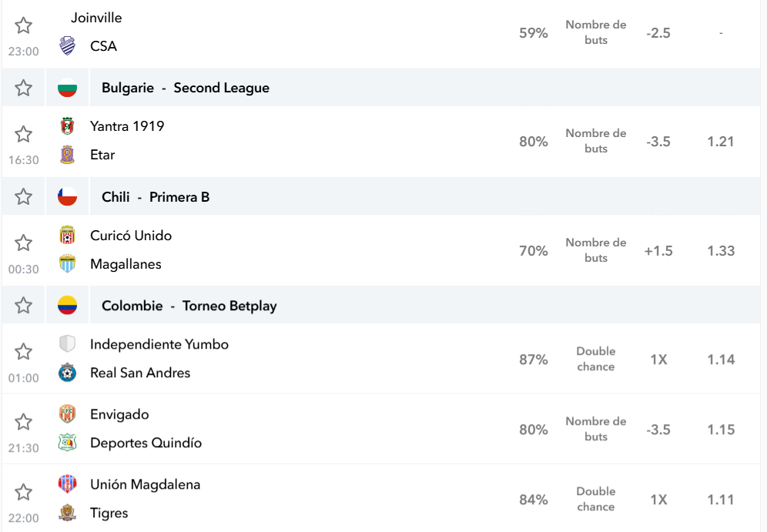Click the Real San Andres club crest
767x532 pixels.
(x=68, y=373)
